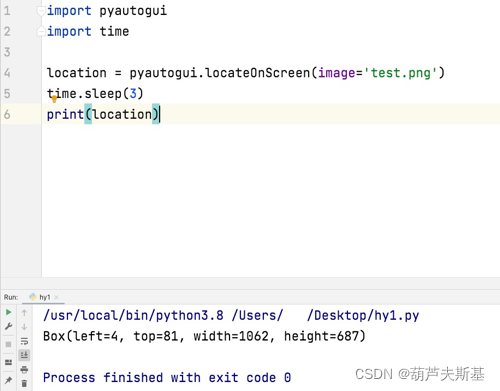The height and width of the screenshot is (391, 500).
Task: Close the hy1 run tab
Action: pyautogui.click(x=56, y=297)
